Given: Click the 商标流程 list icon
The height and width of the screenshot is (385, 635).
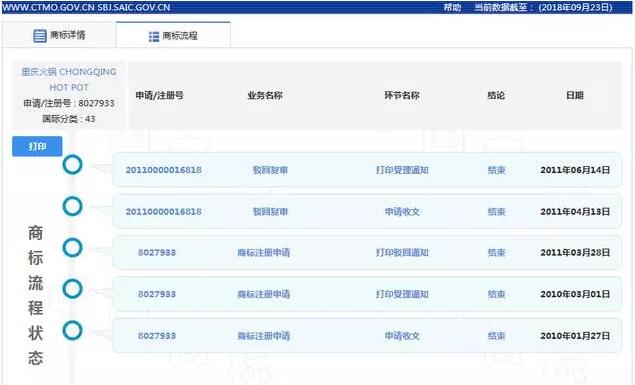Looking at the screenshot, I should pos(154,36).
